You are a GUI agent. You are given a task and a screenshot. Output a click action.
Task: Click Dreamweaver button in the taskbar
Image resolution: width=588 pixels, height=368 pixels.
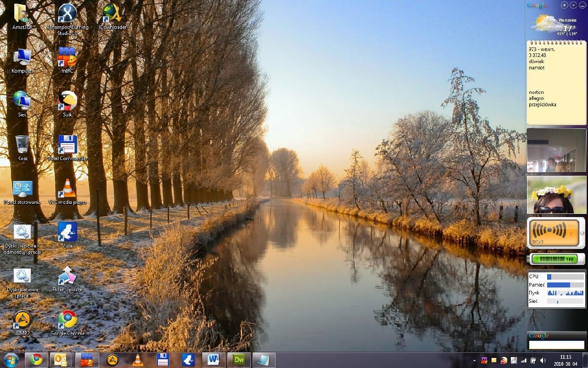pos(239,360)
